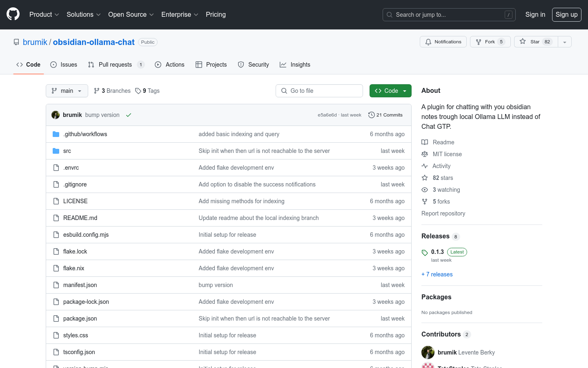Open the main branch selector dropdown
Screen dimensions: 588x368
pos(67,91)
